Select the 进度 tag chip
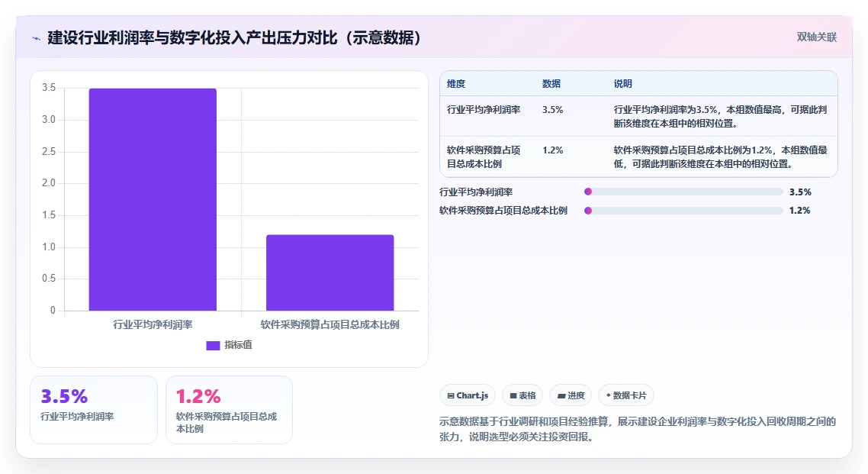The image size is (868, 474). [x=571, y=395]
